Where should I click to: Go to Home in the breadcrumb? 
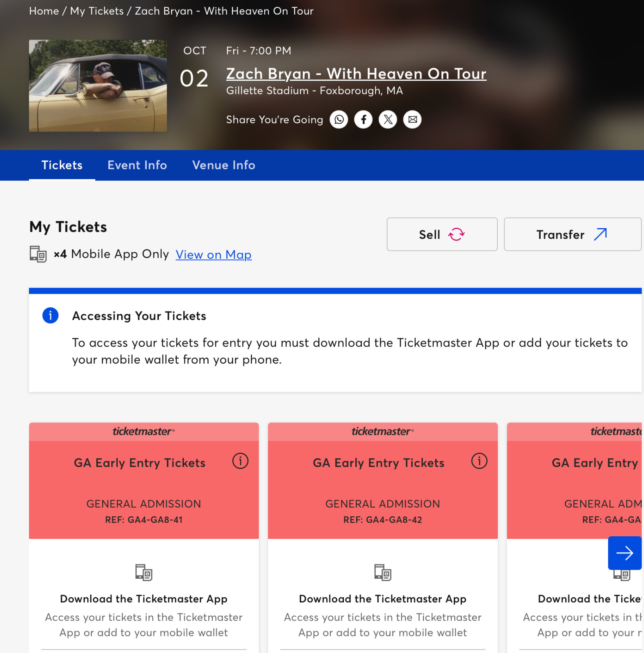pos(44,11)
